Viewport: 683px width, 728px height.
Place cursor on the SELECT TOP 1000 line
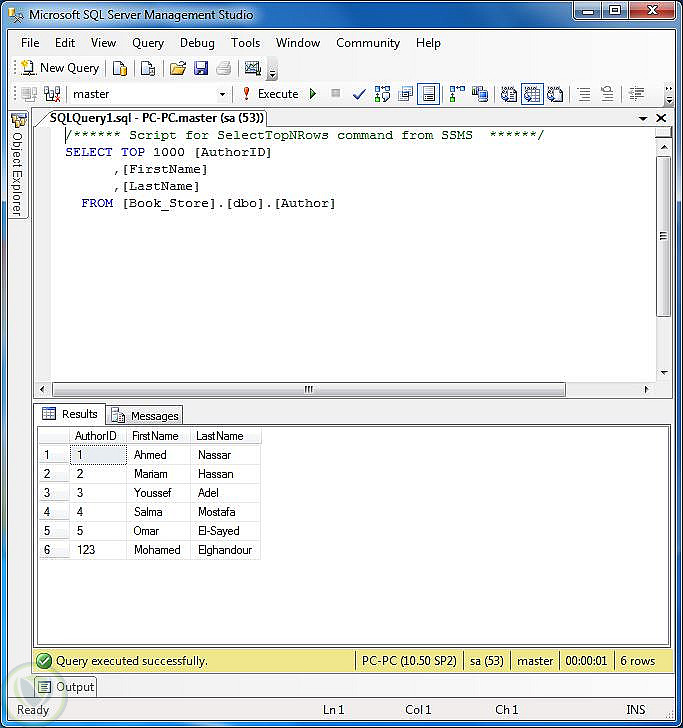[168, 152]
